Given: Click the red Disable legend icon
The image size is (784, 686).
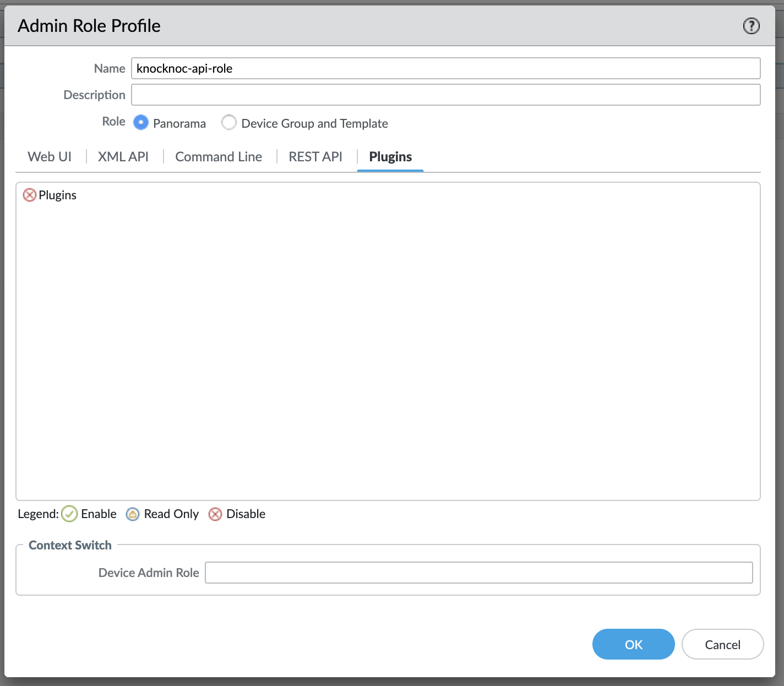Looking at the screenshot, I should click(215, 514).
